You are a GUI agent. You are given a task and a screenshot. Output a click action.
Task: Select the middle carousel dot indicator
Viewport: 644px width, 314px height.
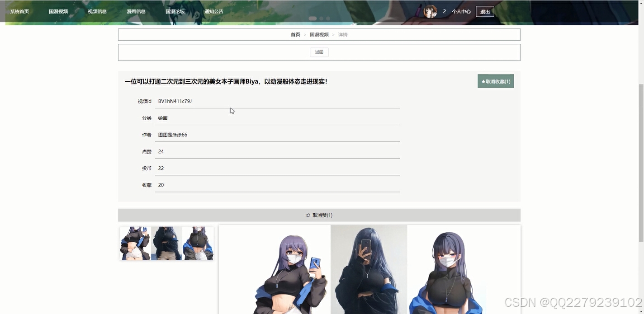point(322,19)
